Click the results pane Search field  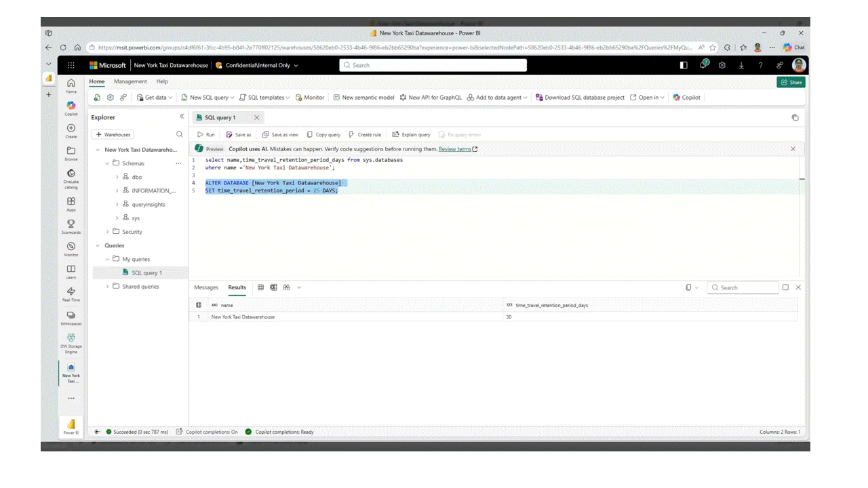coord(743,287)
